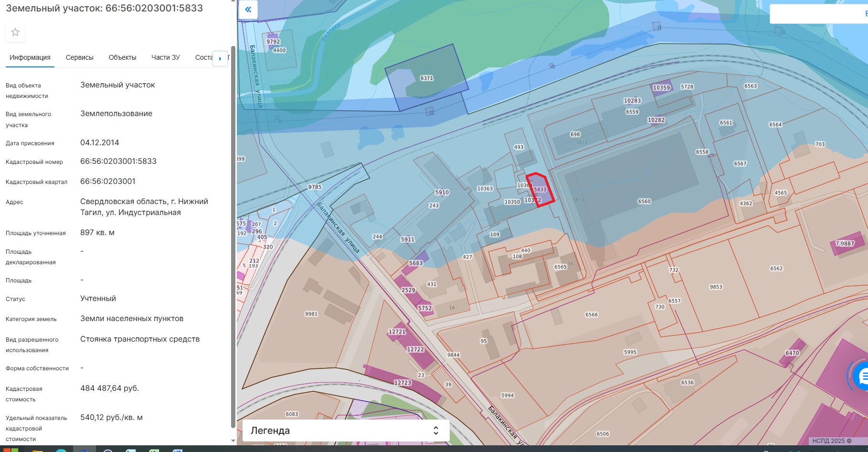
Task: Select parcel 6560 on the map
Action: [x=644, y=201]
